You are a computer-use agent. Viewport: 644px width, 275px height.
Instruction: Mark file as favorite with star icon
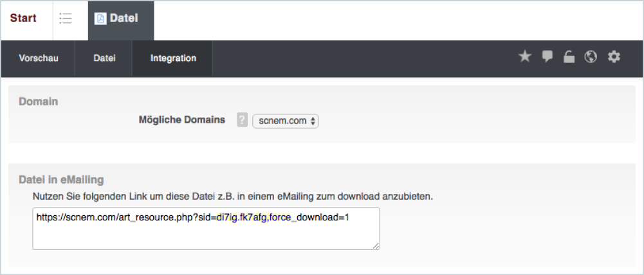tap(525, 57)
